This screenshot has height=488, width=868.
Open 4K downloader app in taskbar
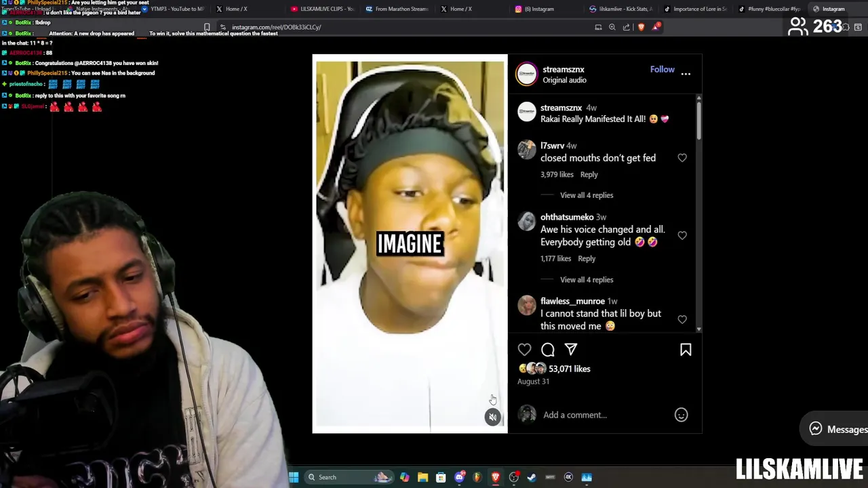coord(568,477)
